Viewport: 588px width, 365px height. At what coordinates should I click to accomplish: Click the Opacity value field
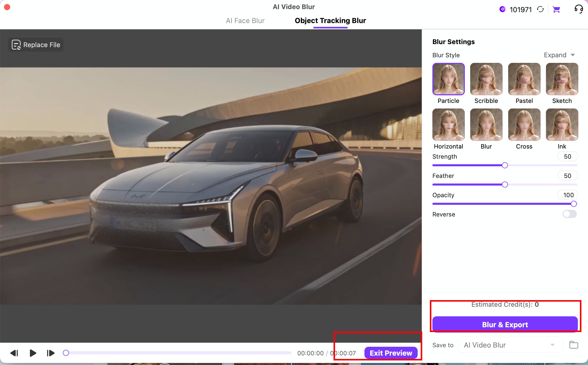[567, 195]
